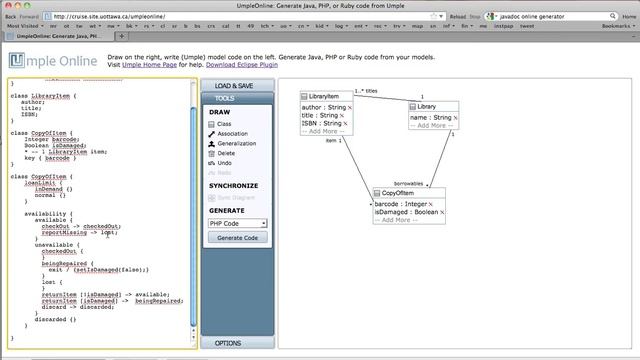Screen dimensions: 640x360
Task: Open the 'cal' bookmark
Action: tap(225, 26)
